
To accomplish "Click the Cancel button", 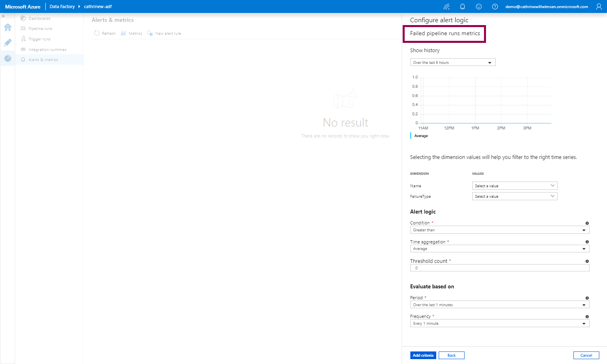I will tap(586, 356).
